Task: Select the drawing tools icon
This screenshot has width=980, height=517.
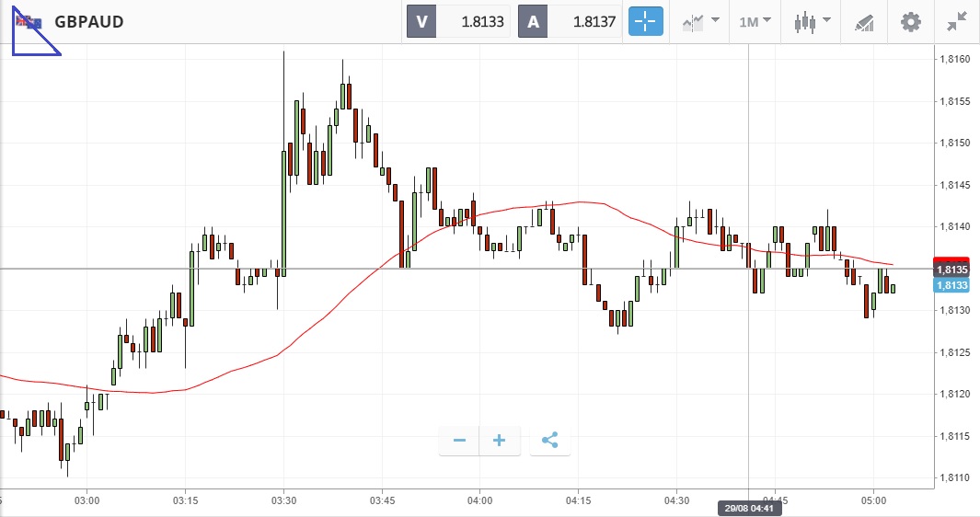Action: [863, 21]
